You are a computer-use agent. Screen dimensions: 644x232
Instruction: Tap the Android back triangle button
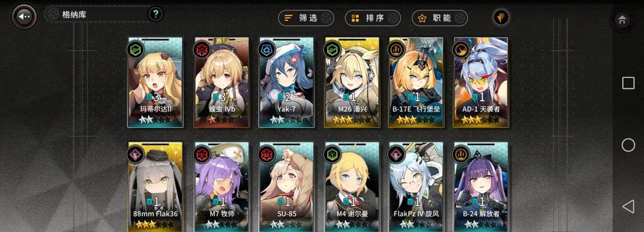tap(628, 206)
